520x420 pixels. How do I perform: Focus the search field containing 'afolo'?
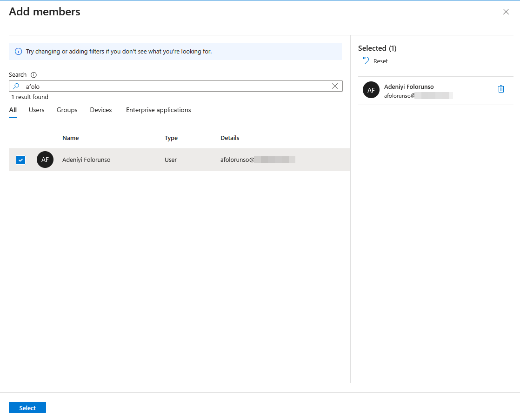pos(177,86)
